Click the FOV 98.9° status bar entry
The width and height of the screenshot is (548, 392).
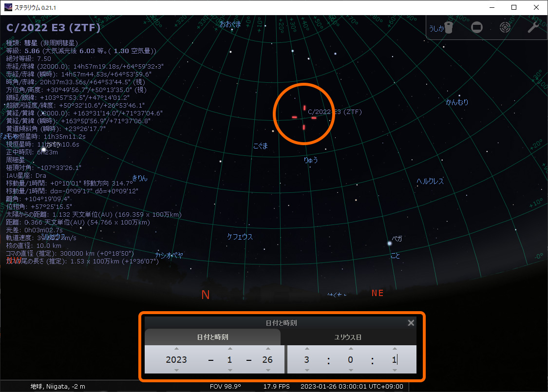226,387
